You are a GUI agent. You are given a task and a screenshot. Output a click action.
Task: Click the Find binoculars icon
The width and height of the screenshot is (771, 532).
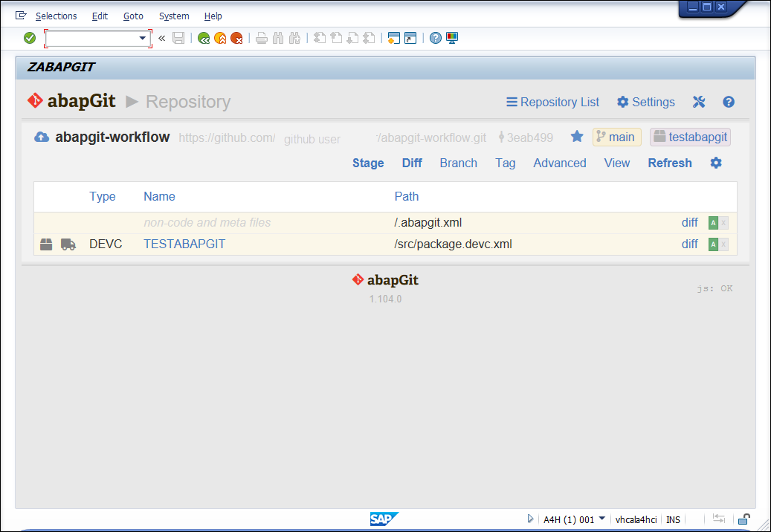278,38
